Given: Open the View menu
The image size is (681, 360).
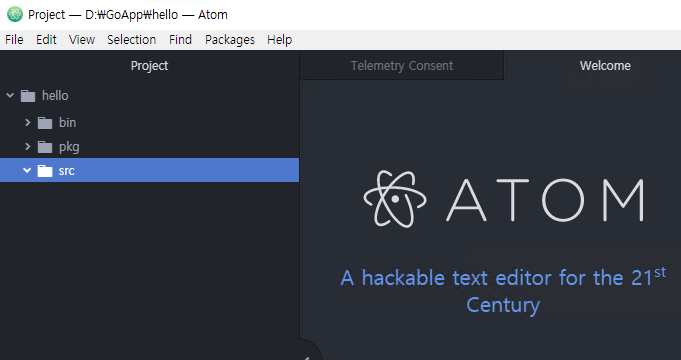Looking at the screenshot, I should [82, 40].
